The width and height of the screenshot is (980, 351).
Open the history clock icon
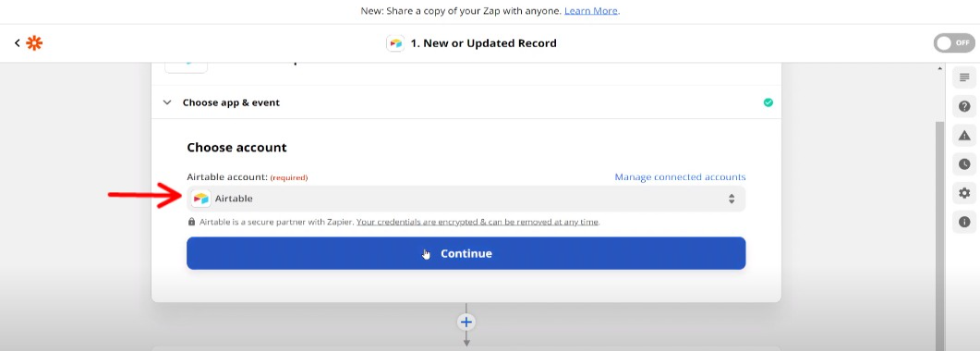(964, 164)
